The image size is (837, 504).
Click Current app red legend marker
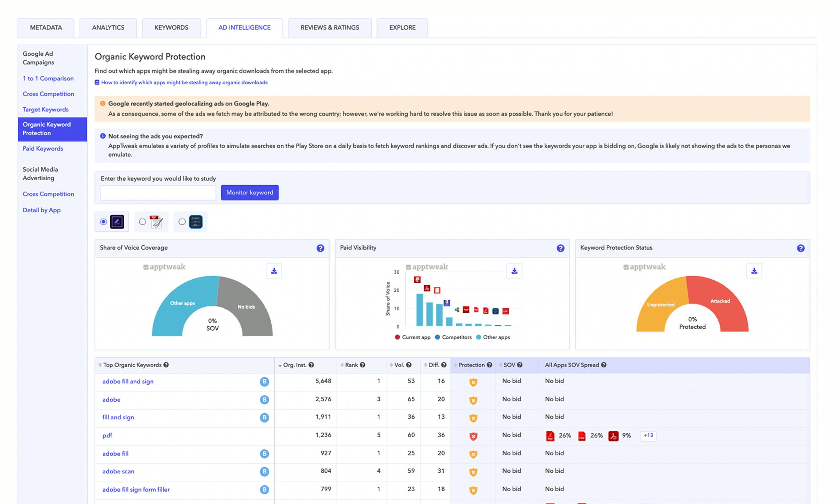click(x=397, y=337)
